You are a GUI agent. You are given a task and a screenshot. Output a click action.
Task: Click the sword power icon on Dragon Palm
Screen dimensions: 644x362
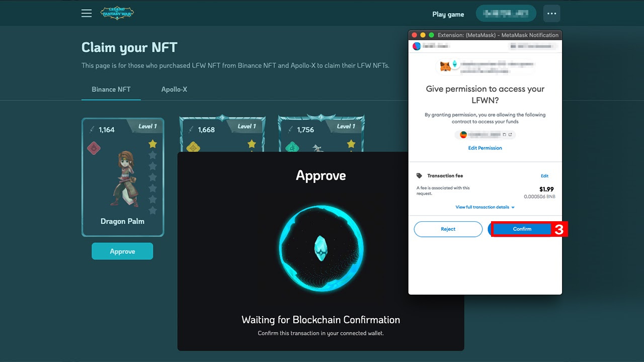click(92, 130)
